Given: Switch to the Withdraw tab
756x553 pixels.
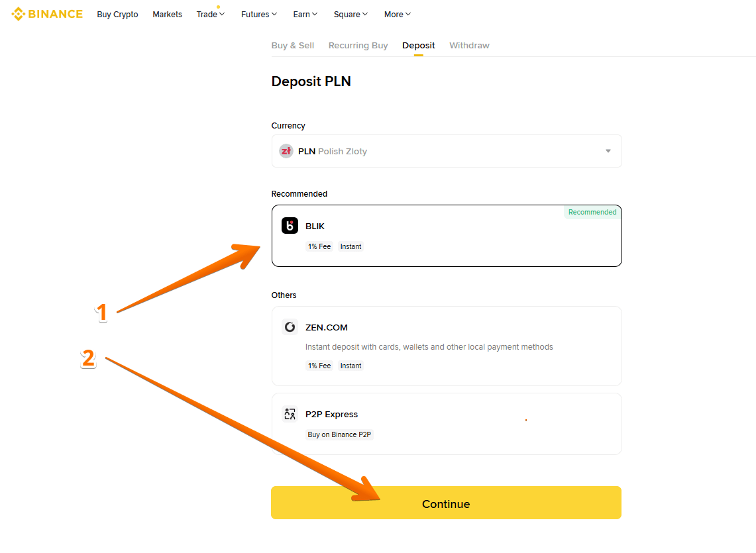Looking at the screenshot, I should 469,46.
